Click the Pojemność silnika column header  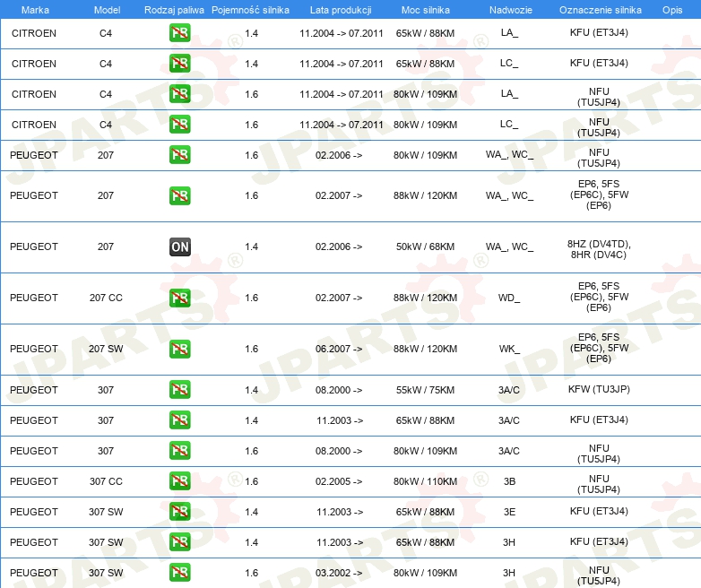point(250,10)
